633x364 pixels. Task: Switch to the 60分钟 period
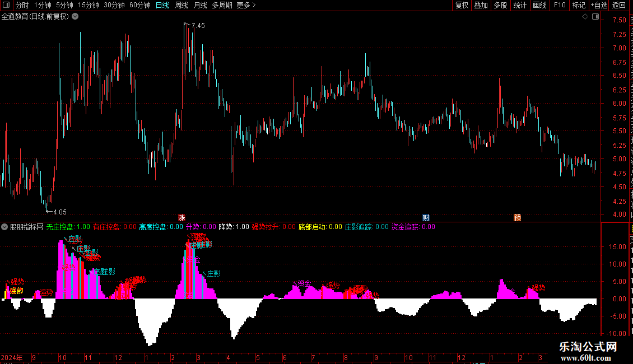140,5
